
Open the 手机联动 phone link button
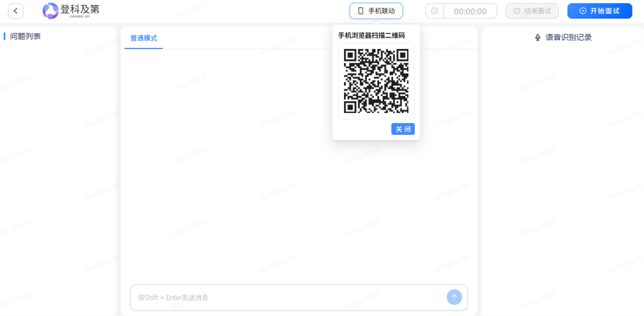tap(376, 11)
